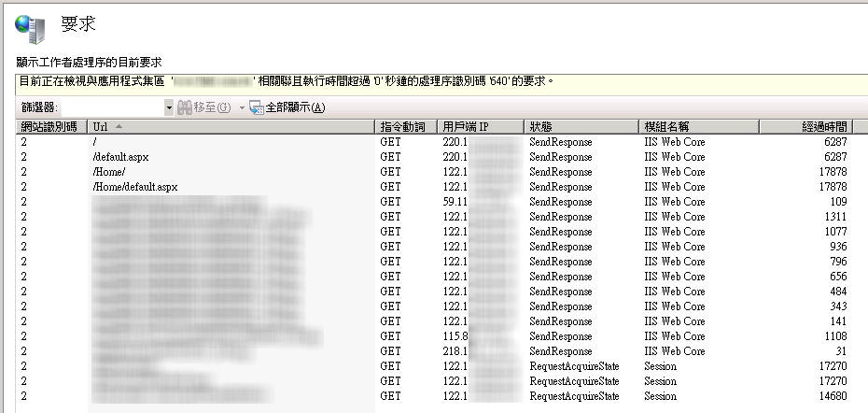Sort by the 狀態 column header
868x413 pixels.
pos(581,127)
